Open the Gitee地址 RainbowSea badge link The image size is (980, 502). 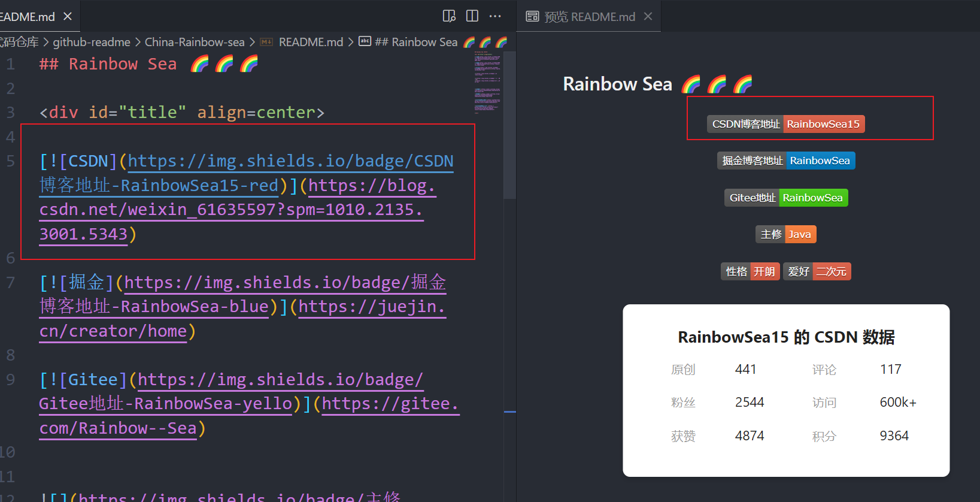click(786, 198)
